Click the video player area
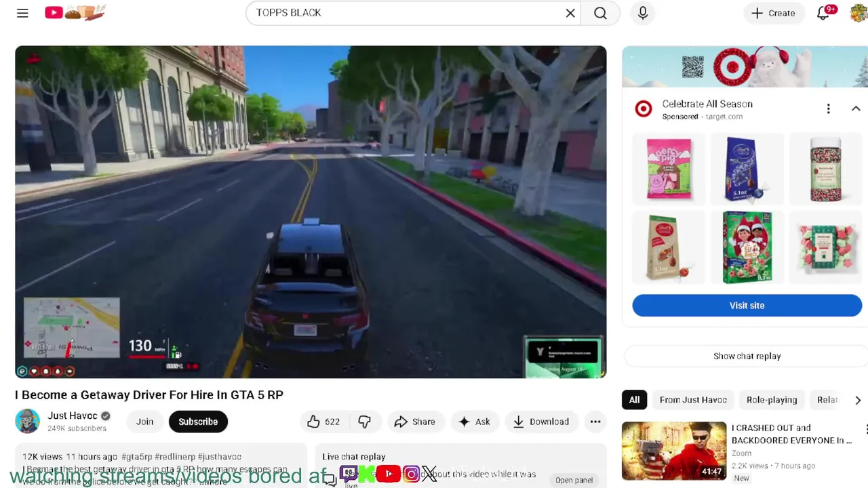 311,211
